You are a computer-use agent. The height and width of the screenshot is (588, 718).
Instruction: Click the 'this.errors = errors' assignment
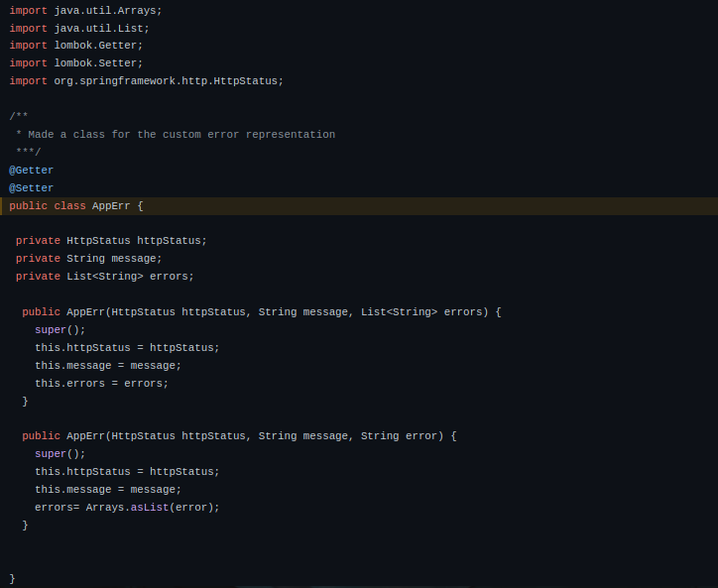(x=101, y=384)
